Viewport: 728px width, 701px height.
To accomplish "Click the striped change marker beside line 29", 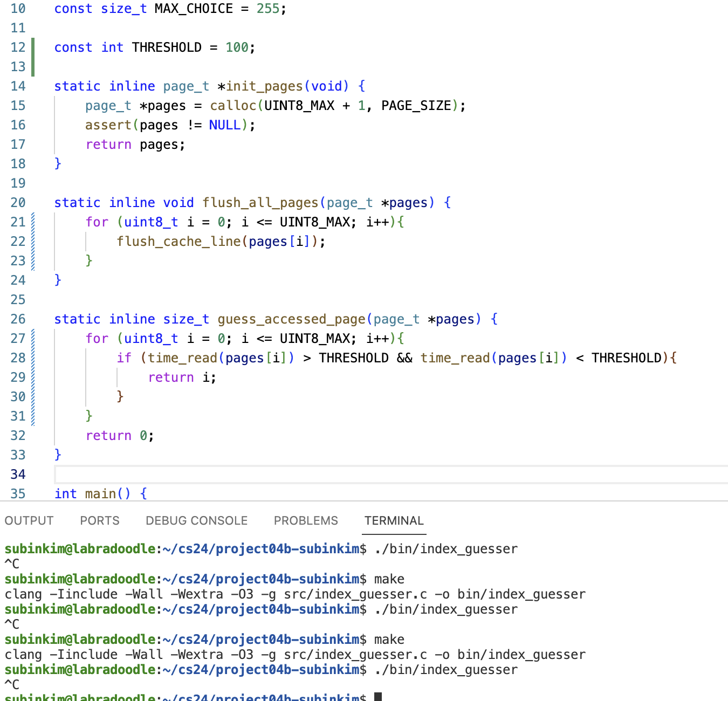I will click(33, 377).
